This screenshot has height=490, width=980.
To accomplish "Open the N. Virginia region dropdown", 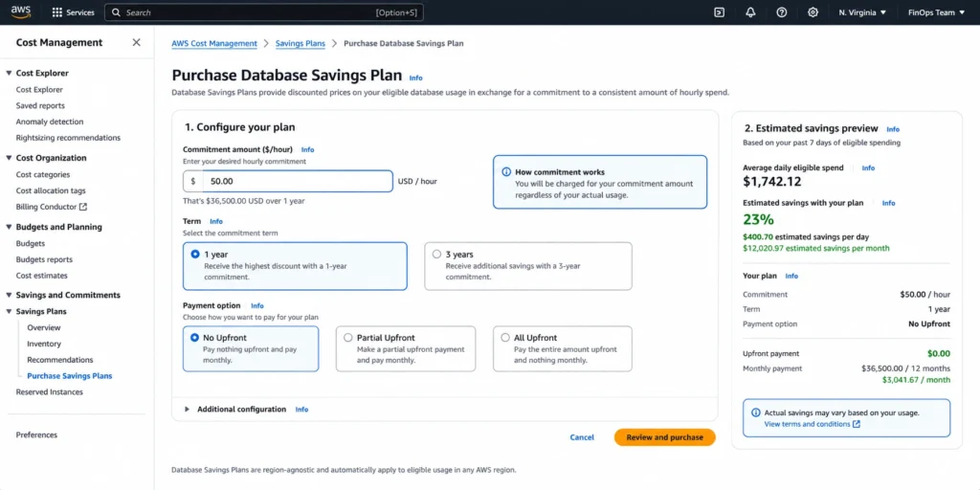I will [x=862, y=12].
